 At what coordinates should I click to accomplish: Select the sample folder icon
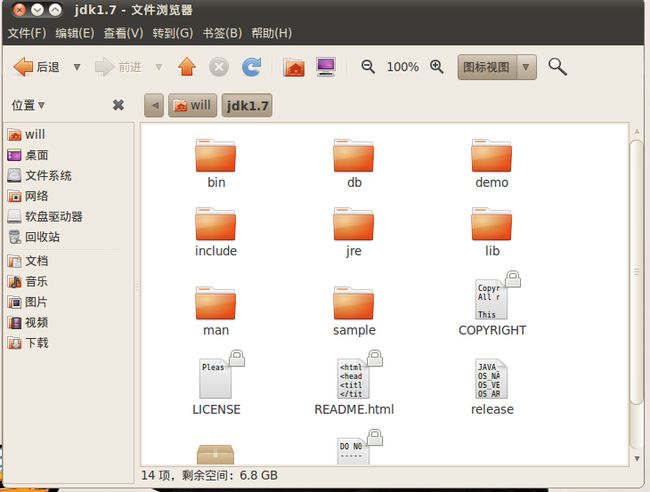[354, 303]
